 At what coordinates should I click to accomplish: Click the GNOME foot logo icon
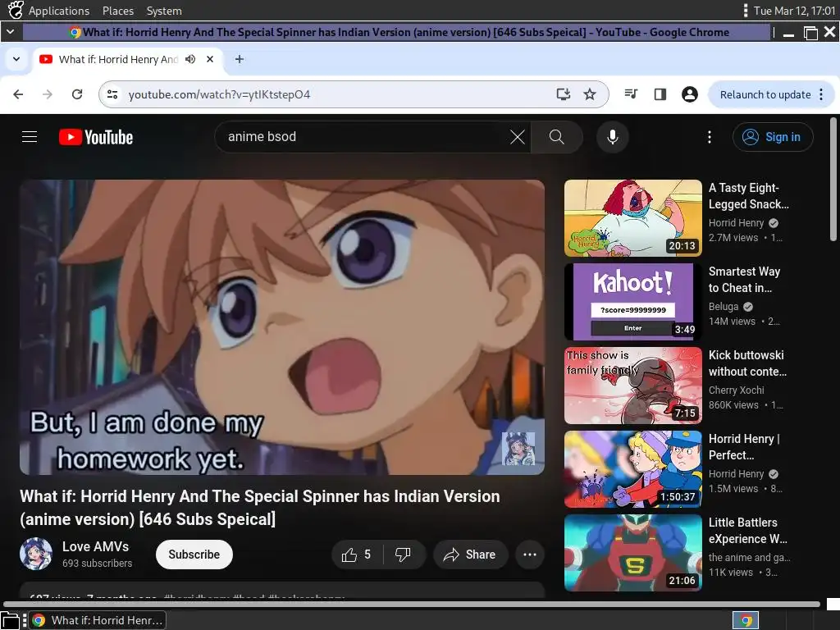point(16,10)
